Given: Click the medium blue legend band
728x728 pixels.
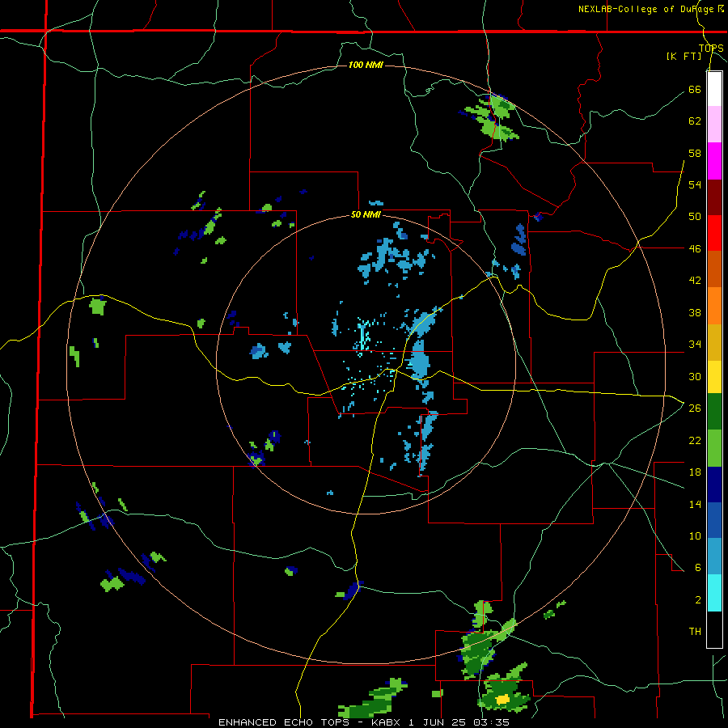Looking at the screenshot, I should pyautogui.click(x=714, y=520).
